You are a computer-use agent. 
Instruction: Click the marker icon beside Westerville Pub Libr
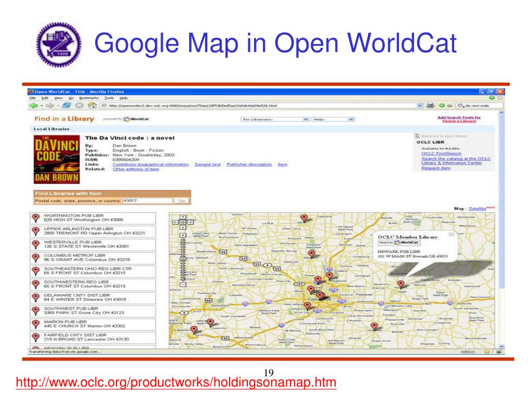(36, 244)
